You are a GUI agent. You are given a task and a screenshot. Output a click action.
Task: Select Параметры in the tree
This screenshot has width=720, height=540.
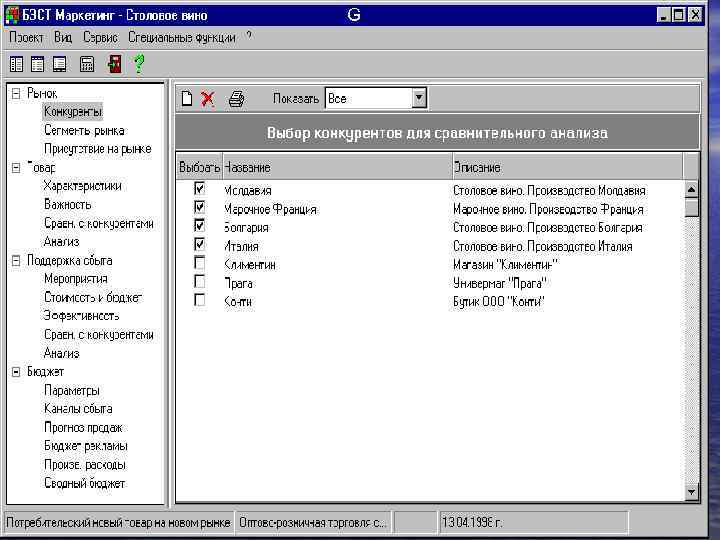coord(72,391)
